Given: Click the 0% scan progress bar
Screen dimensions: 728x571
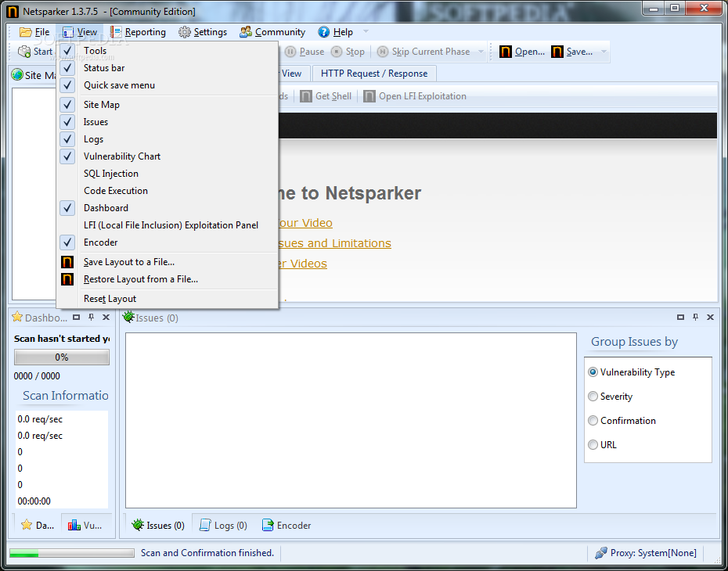Looking at the screenshot, I should pos(62,357).
